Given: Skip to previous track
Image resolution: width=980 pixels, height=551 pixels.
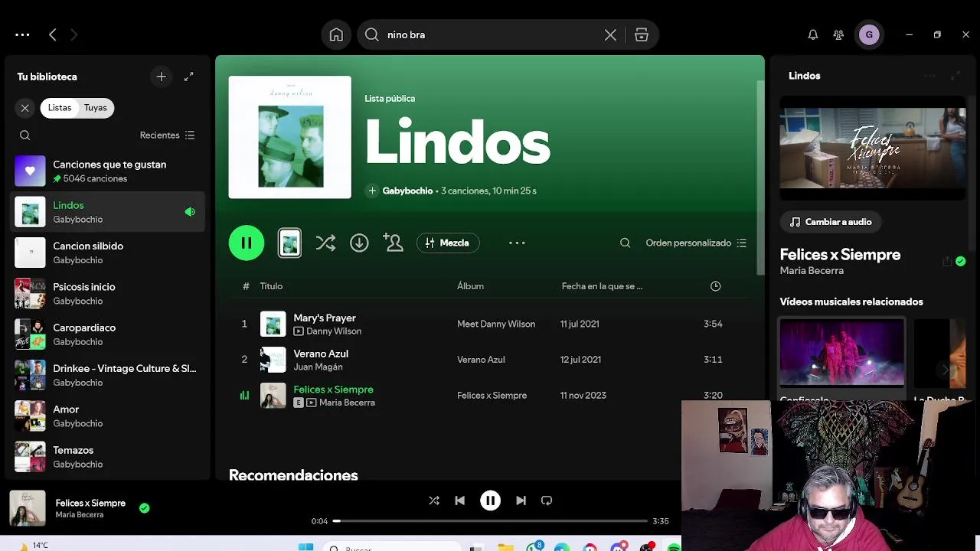Looking at the screenshot, I should point(459,500).
